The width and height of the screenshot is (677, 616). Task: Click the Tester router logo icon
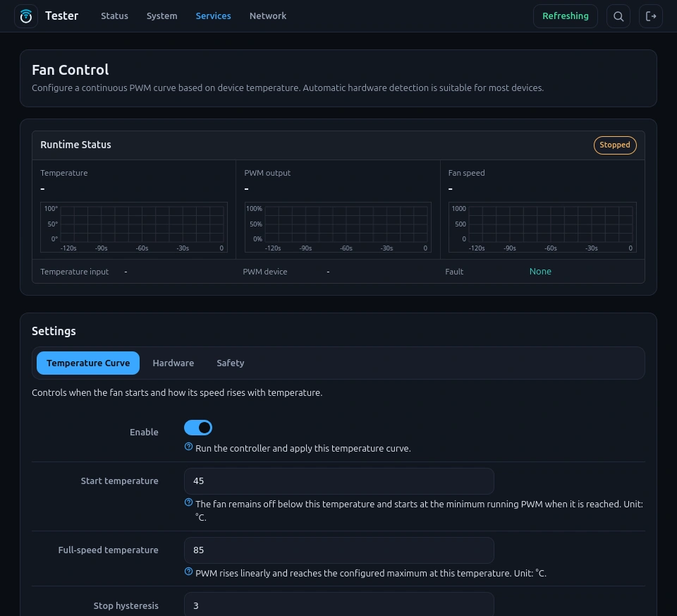(26, 16)
